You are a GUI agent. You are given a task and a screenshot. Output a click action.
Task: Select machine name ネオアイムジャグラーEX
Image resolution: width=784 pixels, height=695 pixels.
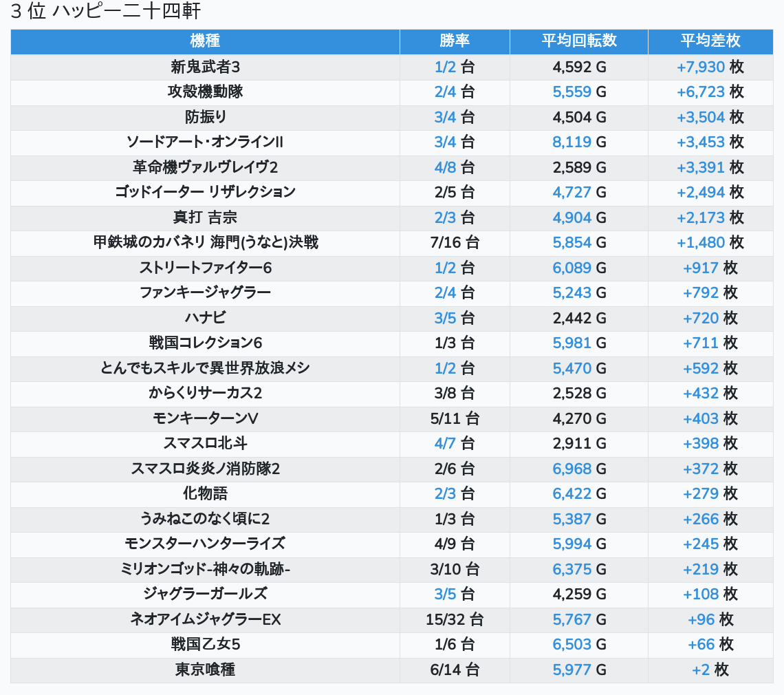click(205, 619)
